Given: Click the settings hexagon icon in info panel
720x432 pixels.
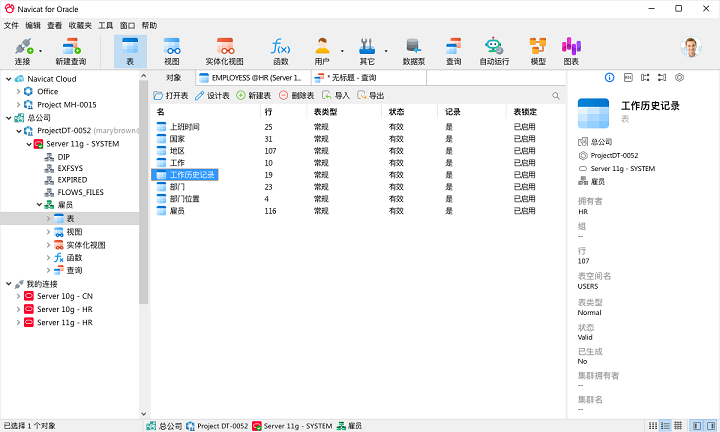Looking at the screenshot, I should pyautogui.click(x=679, y=78).
